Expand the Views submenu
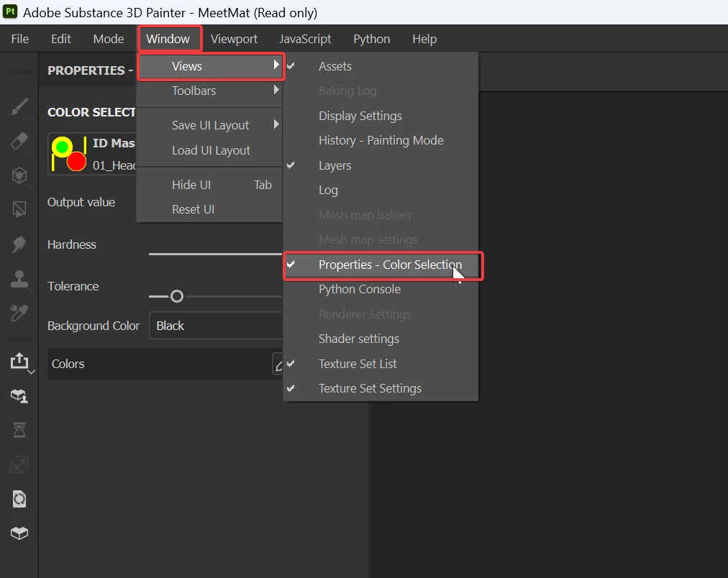Viewport: 728px width, 578px height. (x=211, y=66)
